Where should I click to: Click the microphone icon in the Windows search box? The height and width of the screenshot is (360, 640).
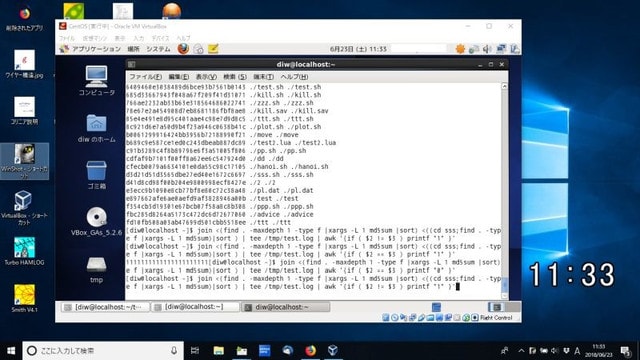[174, 351]
